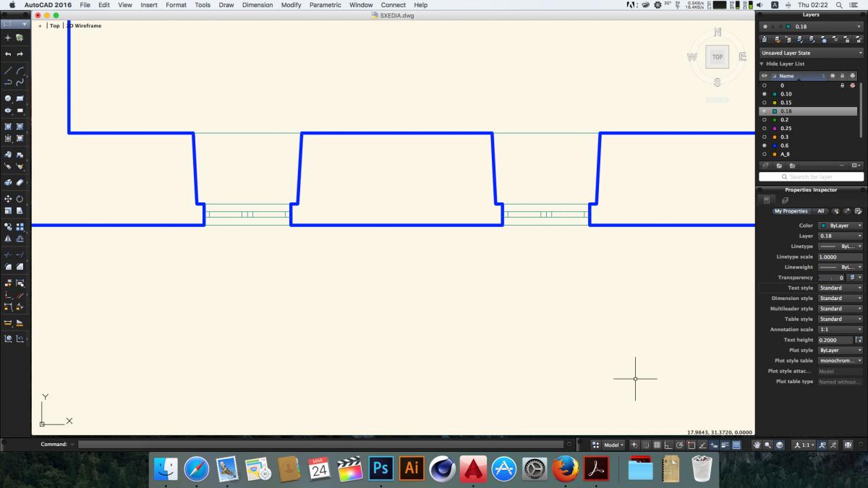Click the layer unlock icon in Layers toolbar
Image resolution: width=868 pixels, height=488 pixels.
tap(859, 39)
